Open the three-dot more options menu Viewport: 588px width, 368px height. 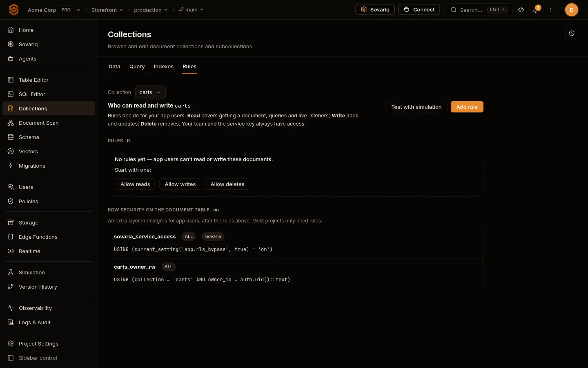click(550, 10)
